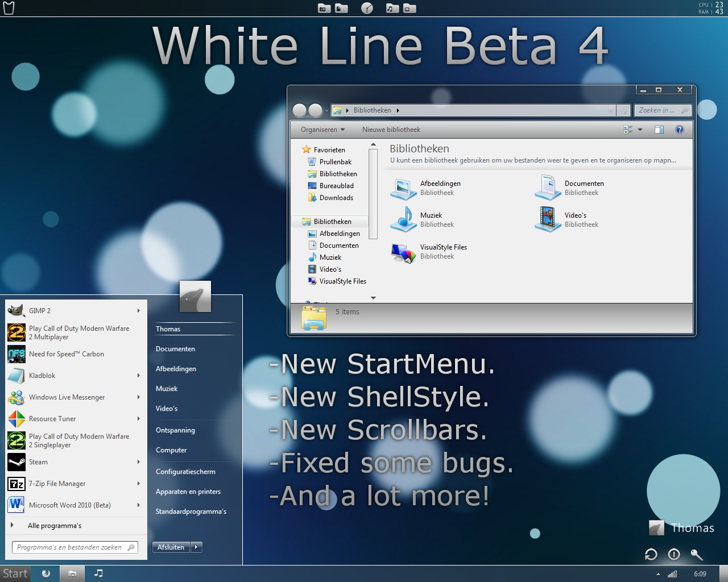Open Video's library icon
728x582 pixels.
tap(548, 220)
